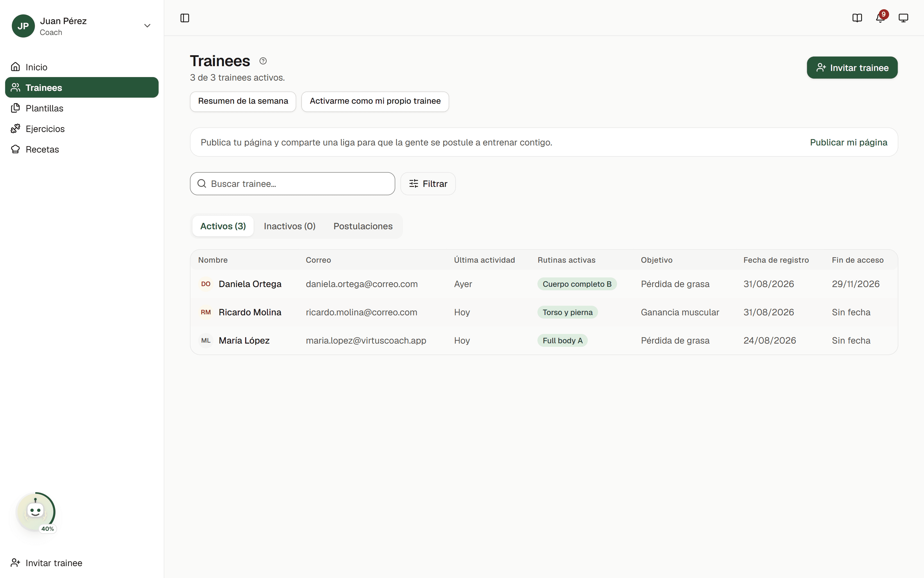
Task: Open the Filtrar filter options
Action: click(428, 184)
